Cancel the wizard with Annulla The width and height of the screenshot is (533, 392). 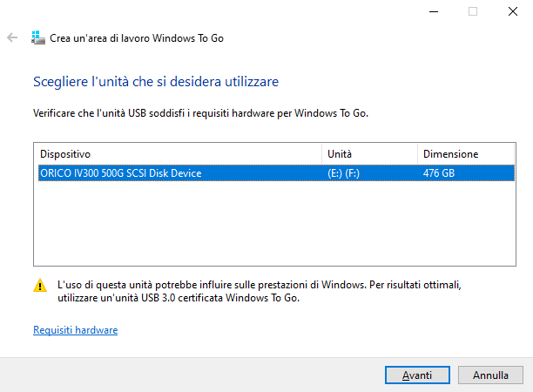pyautogui.click(x=491, y=375)
